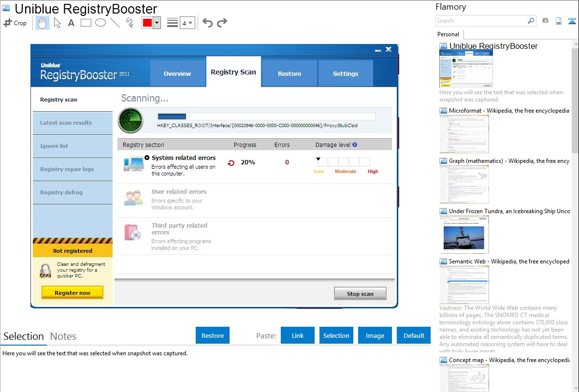Viewport: 579px width, 392px height.
Task: Pick the ellipse drawing tool
Action: (x=101, y=23)
